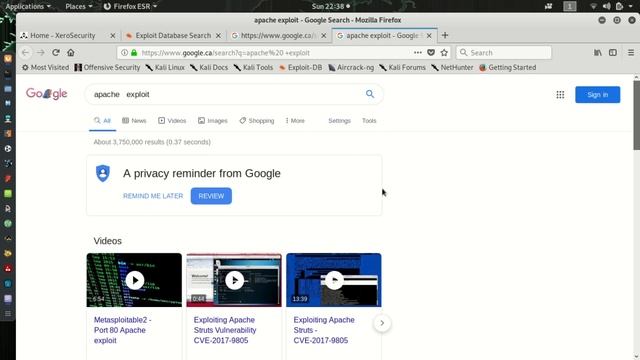Screen dimensions: 640x360
Task: Open the 13:39 video title link
Action: pos(324,330)
